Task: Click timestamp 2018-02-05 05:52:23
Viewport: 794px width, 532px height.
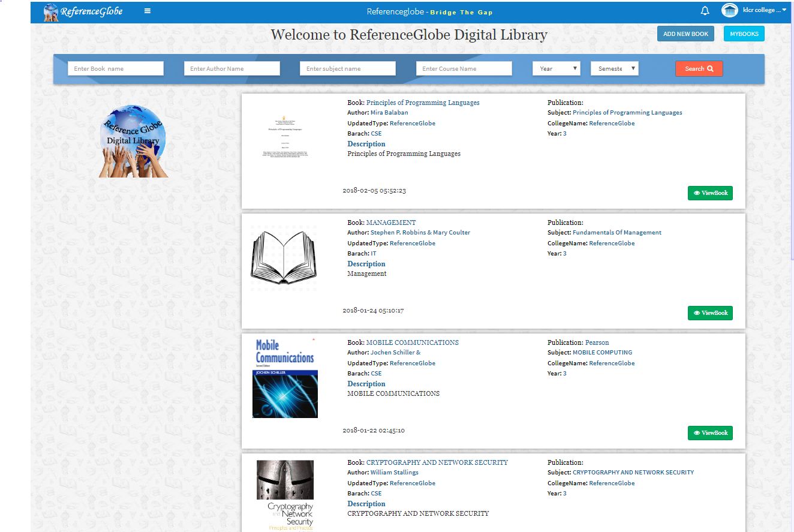Action: [x=374, y=191]
